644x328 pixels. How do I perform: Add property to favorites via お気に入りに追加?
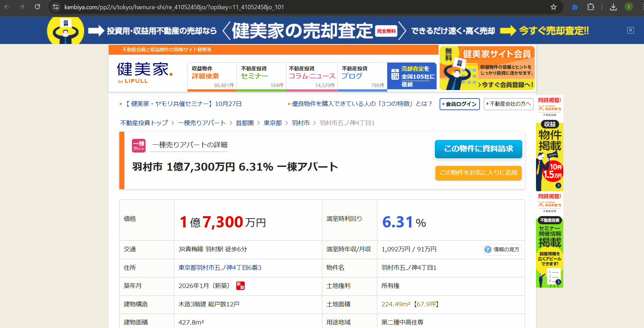tap(478, 173)
